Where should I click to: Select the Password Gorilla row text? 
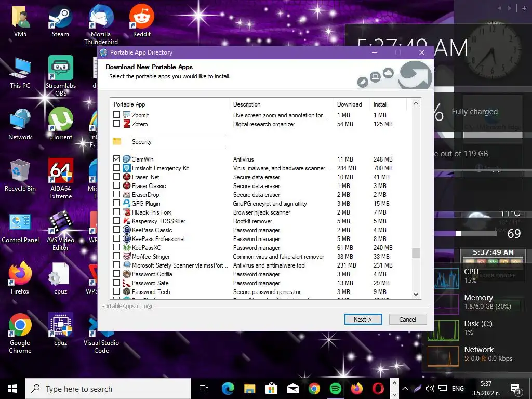tap(152, 274)
